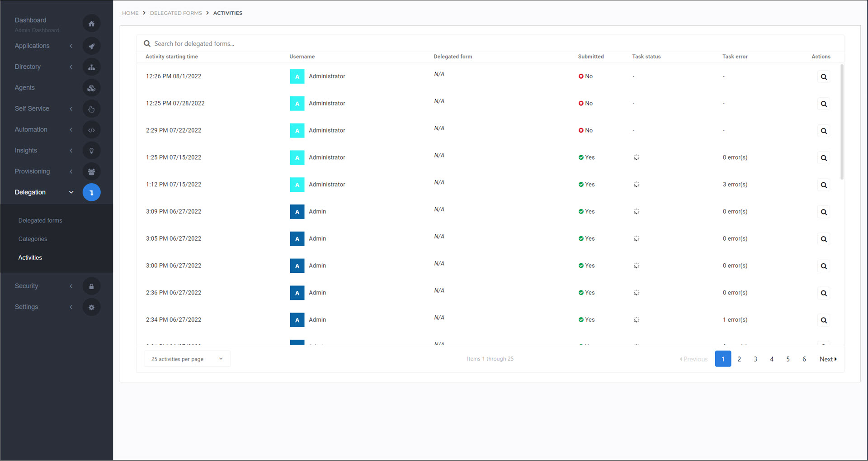Click the Search for delegated forms field

pos(490,44)
